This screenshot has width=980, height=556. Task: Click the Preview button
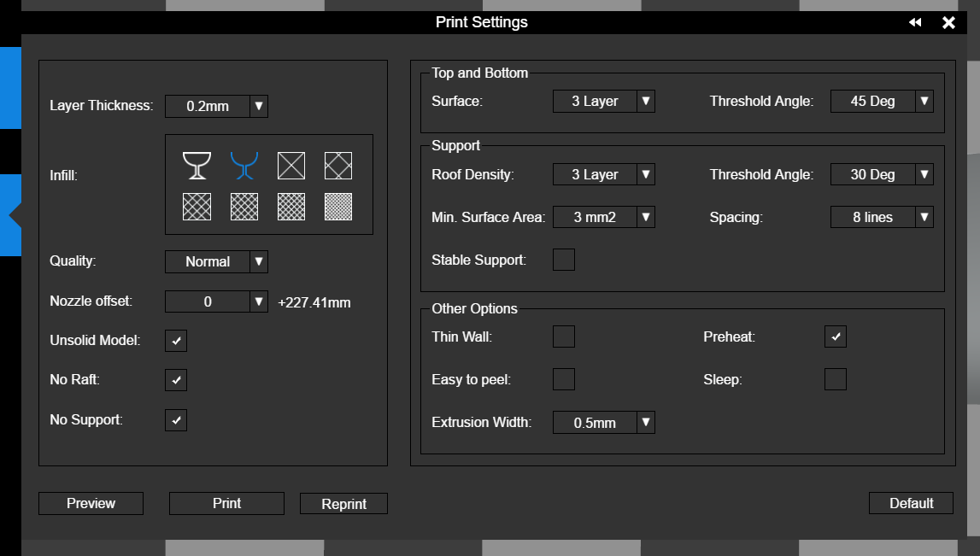(91, 504)
